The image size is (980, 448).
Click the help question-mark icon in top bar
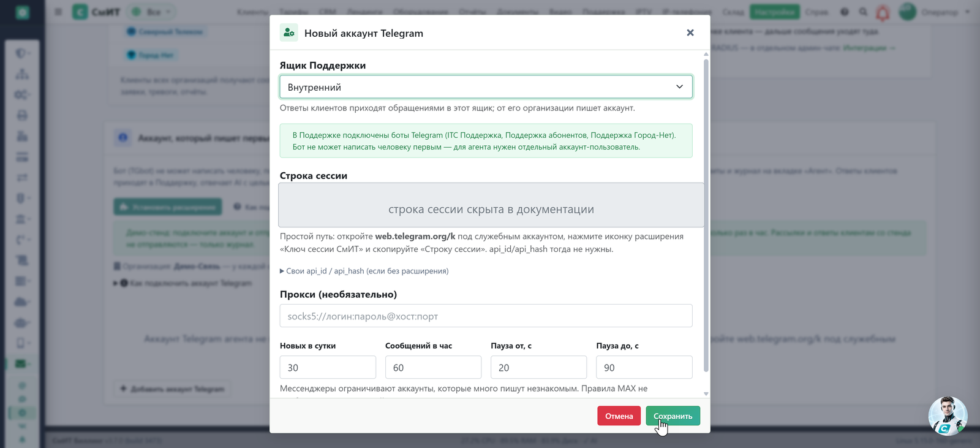845,12
